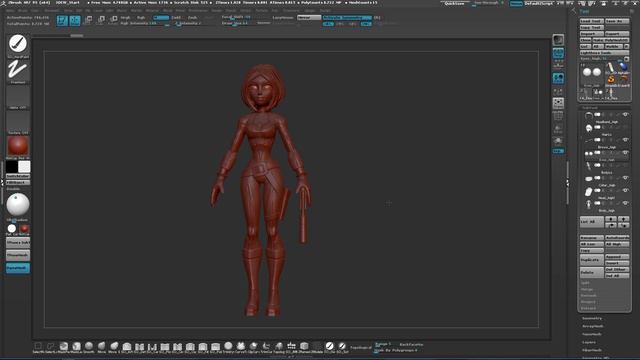This screenshot has width=640, height=360.
Task: Open the current brush selector thumbnail
Action: [18, 44]
